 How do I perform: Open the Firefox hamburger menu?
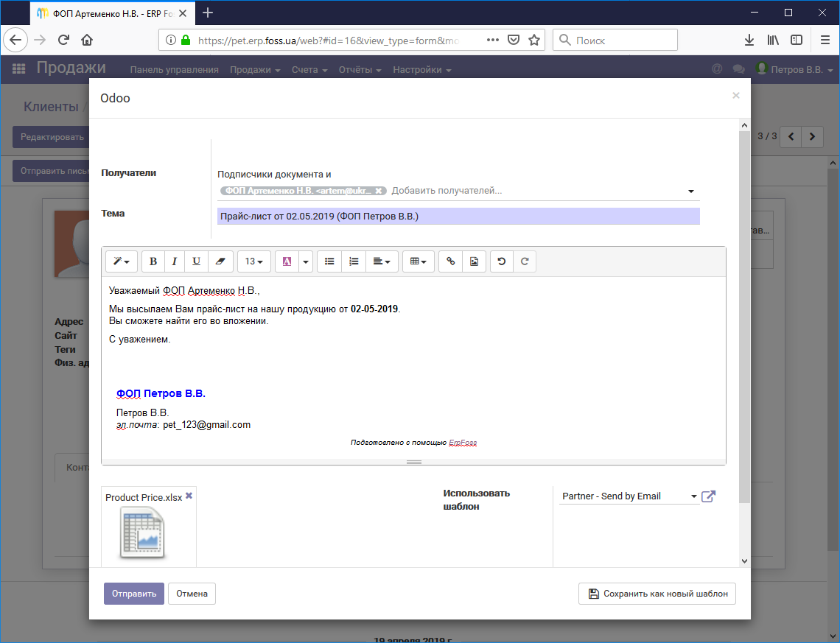click(825, 40)
